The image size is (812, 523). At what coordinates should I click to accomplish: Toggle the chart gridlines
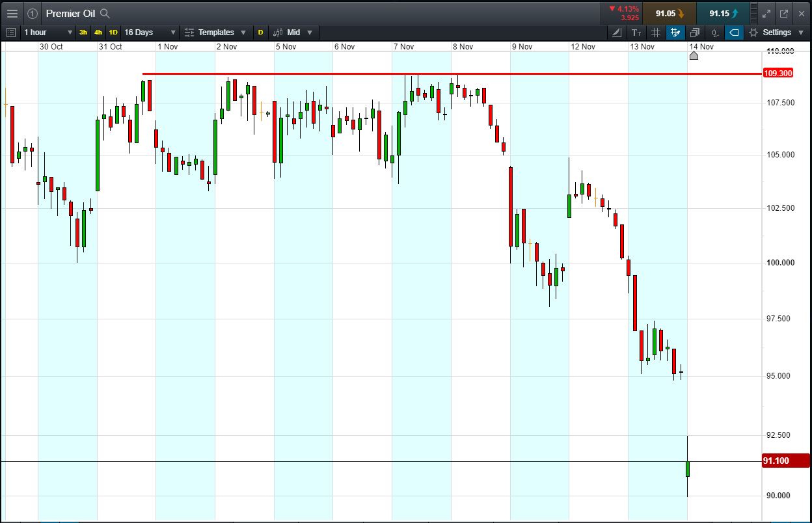[656, 32]
